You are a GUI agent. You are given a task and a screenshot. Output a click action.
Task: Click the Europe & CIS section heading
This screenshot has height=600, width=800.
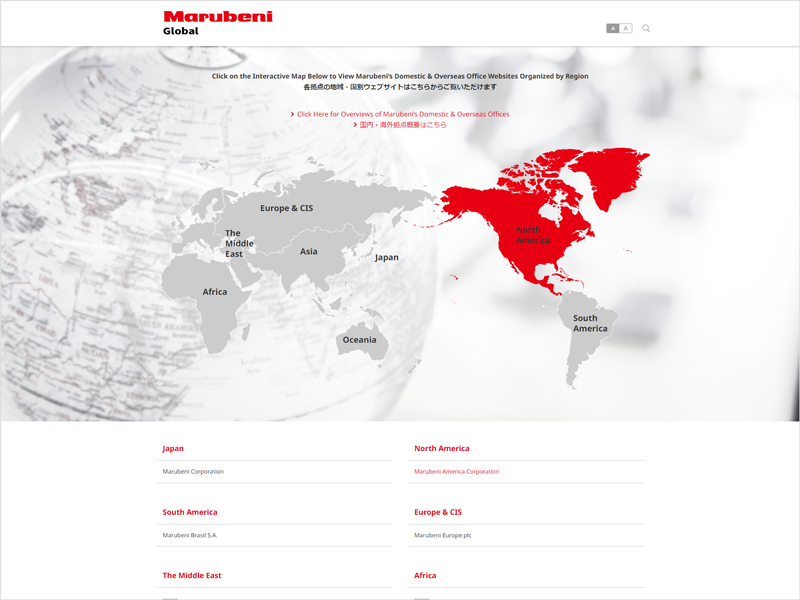click(438, 512)
